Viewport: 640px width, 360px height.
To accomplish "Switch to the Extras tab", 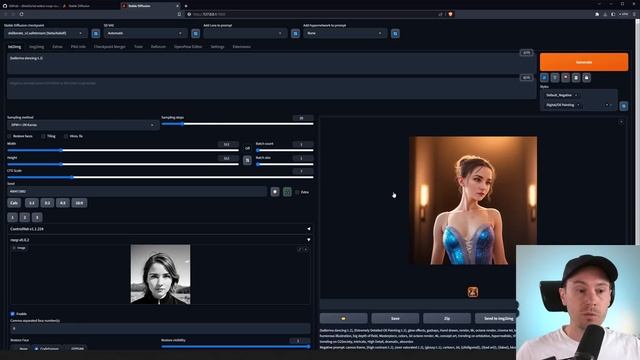I will pyautogui.click(x=57, y=47).
